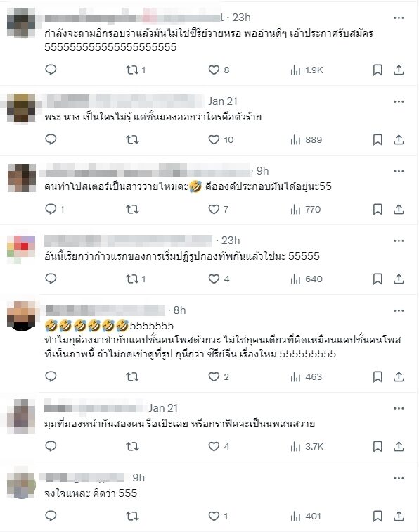
Task: Like the tweet with 8 likes
Action: 214,70
